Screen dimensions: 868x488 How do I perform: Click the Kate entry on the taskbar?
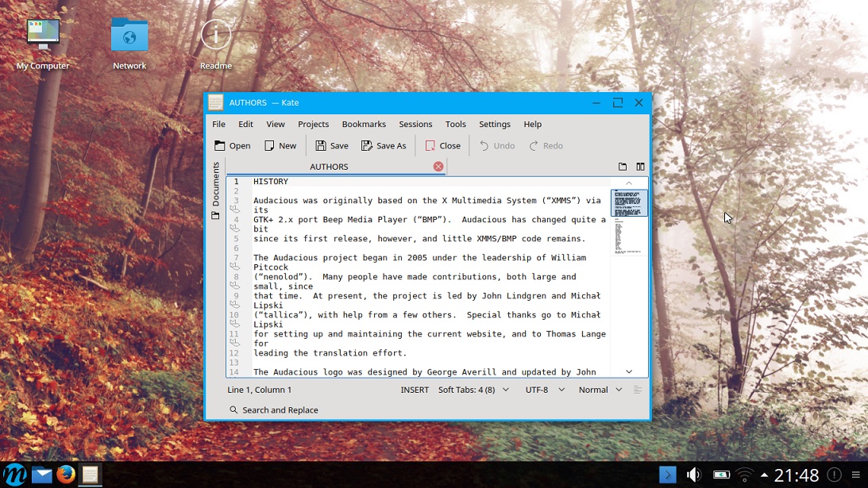click(90, 475)
